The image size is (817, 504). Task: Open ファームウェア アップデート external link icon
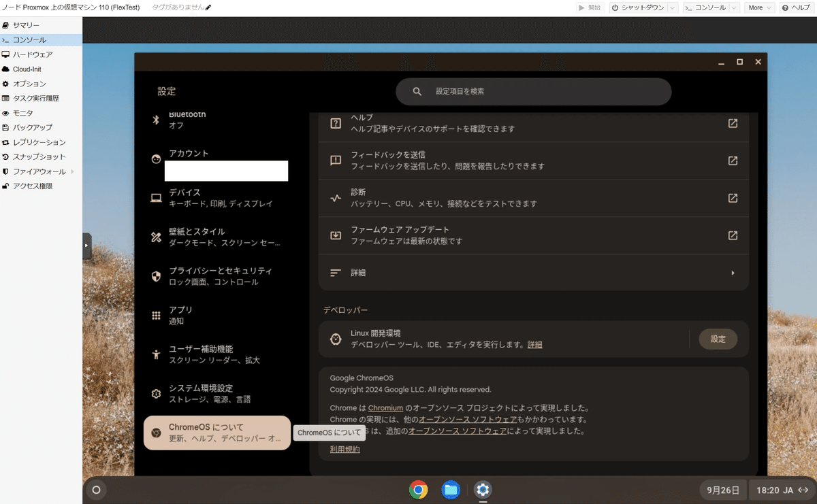733,235
